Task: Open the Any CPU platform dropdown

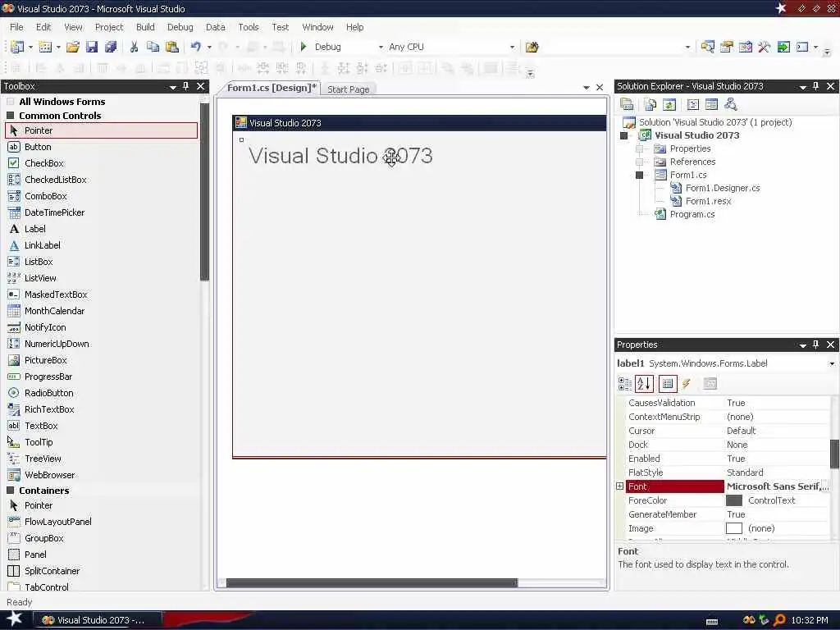Action: click(x=512, y=47)
